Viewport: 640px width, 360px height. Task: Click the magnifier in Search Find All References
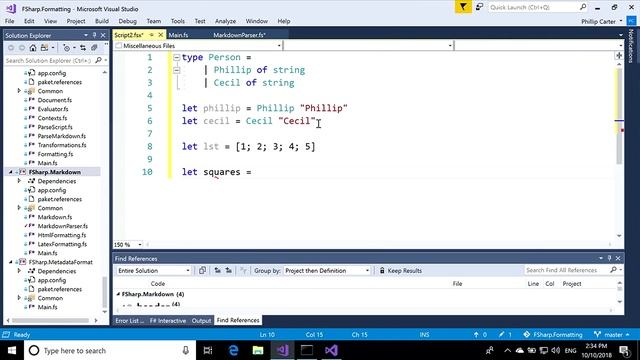(613, 270)
